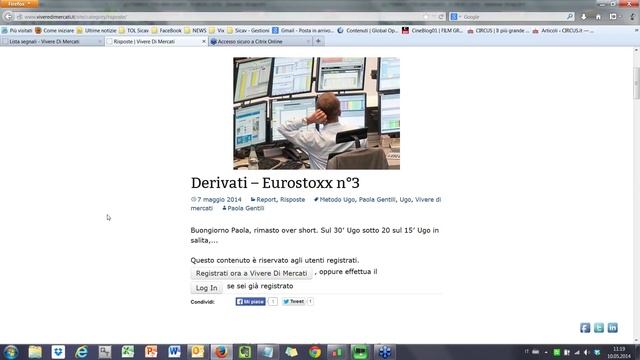Open the Firefox orange menu button

pos(19,4)
